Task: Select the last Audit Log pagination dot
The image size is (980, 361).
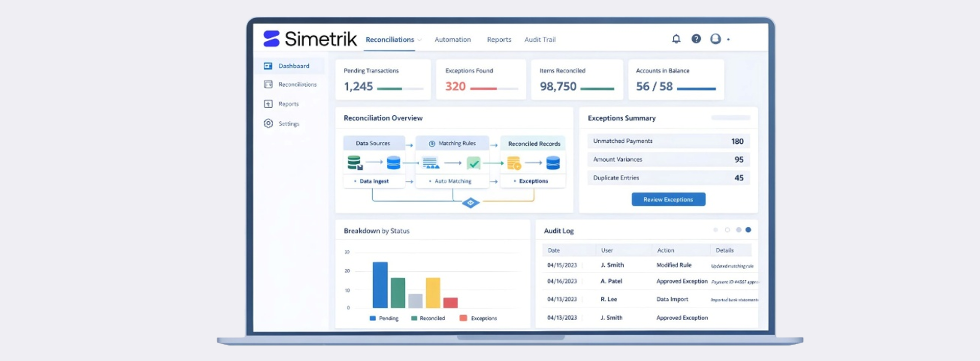Action: (748, 230)
